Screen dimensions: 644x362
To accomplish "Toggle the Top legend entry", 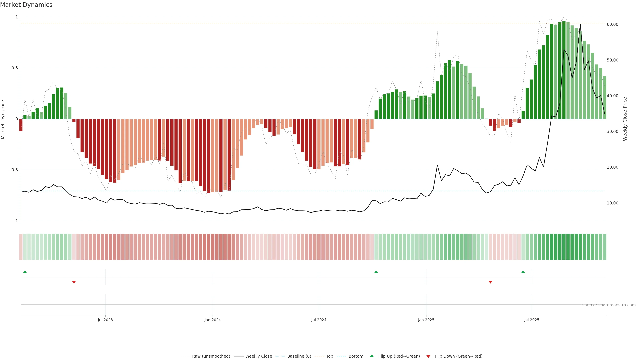I will coord(330,356).
